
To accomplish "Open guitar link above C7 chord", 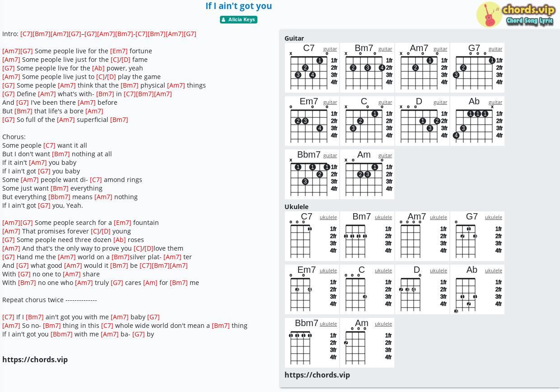I will pyautogui.click(x=330, y=49).
